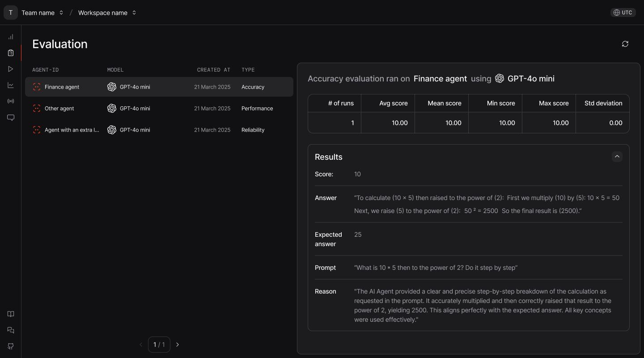Click the clipboard evaluation sidebar icon
The image size is (644, 358).
point(11,53)
